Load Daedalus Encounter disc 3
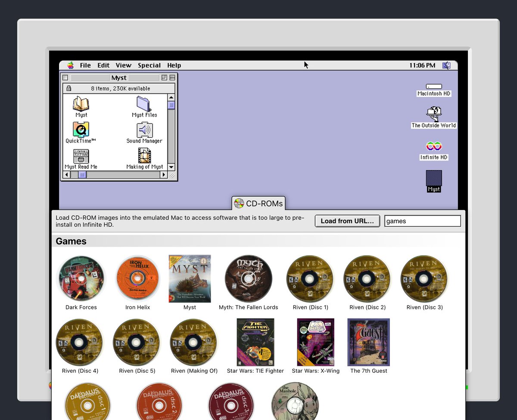 [231, 401]
